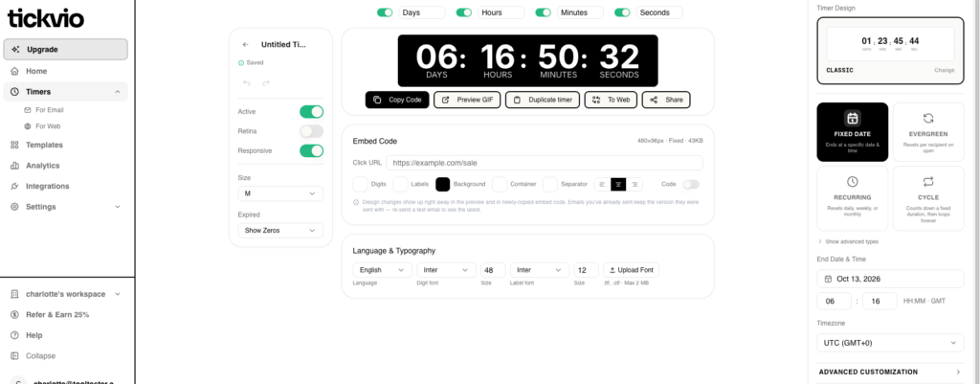Click the Settings gear icon
This screenshot has height=384, width=980.
[x=14, y=207]
